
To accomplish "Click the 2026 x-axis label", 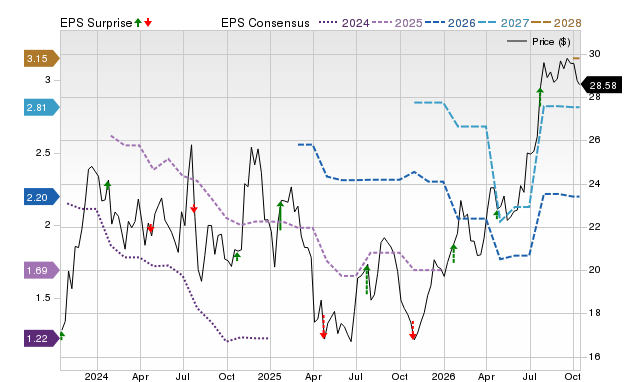I will click(x=443, y=376).
